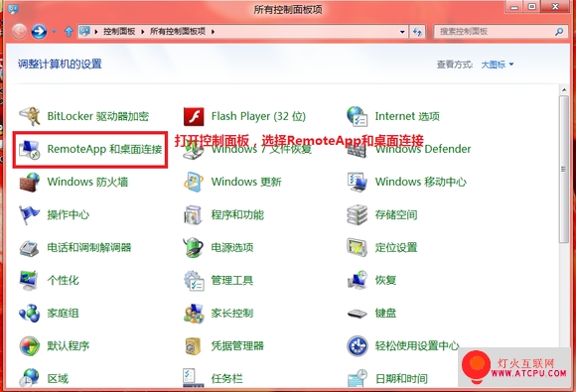The width and height of the screenshot is (576, 392).
Task: Click the 个性化 text label
Action: [63, 281]
